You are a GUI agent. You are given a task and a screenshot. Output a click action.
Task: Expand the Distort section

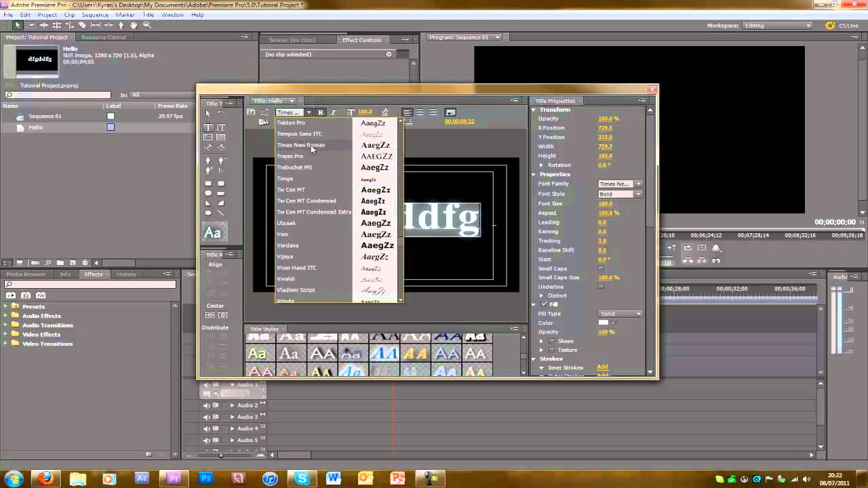[541, 296]
